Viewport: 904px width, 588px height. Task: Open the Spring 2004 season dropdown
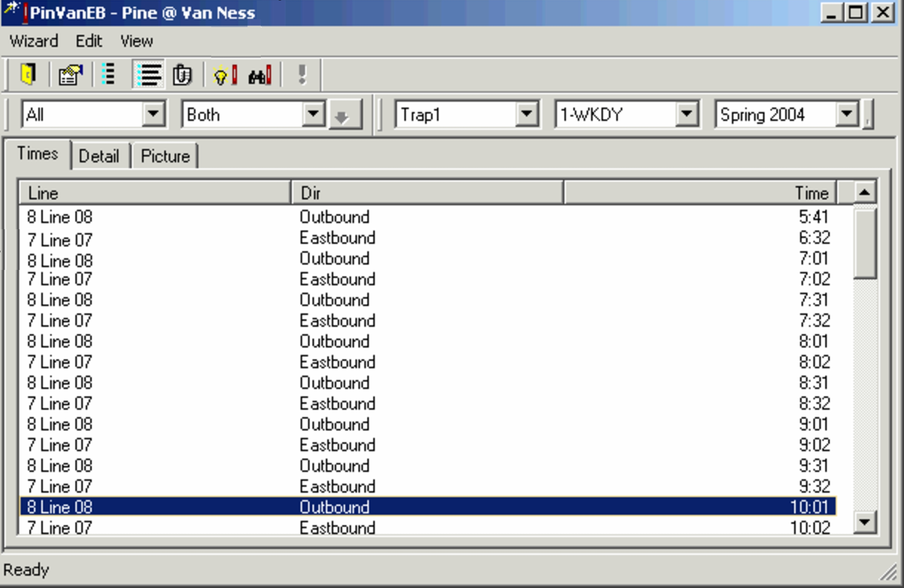[x=847, y=114]
